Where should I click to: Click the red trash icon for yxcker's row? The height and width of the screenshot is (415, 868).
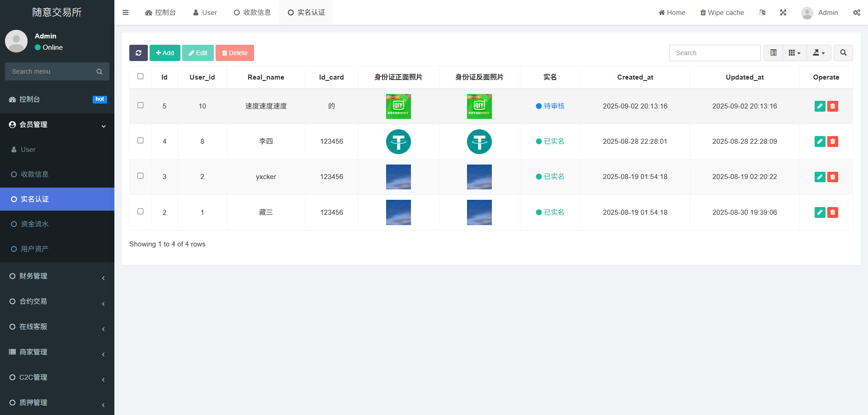point(833,177)
